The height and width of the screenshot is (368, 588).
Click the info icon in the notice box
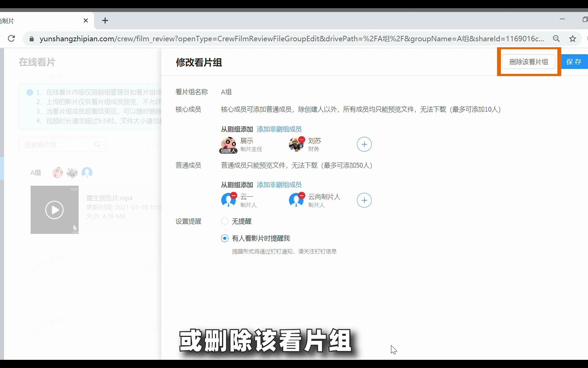30,92
